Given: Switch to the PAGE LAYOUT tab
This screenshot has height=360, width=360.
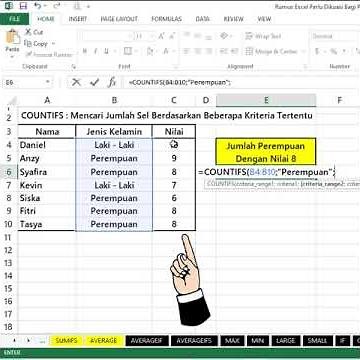Looking at the screenshot, I should (x=119, y=19).
